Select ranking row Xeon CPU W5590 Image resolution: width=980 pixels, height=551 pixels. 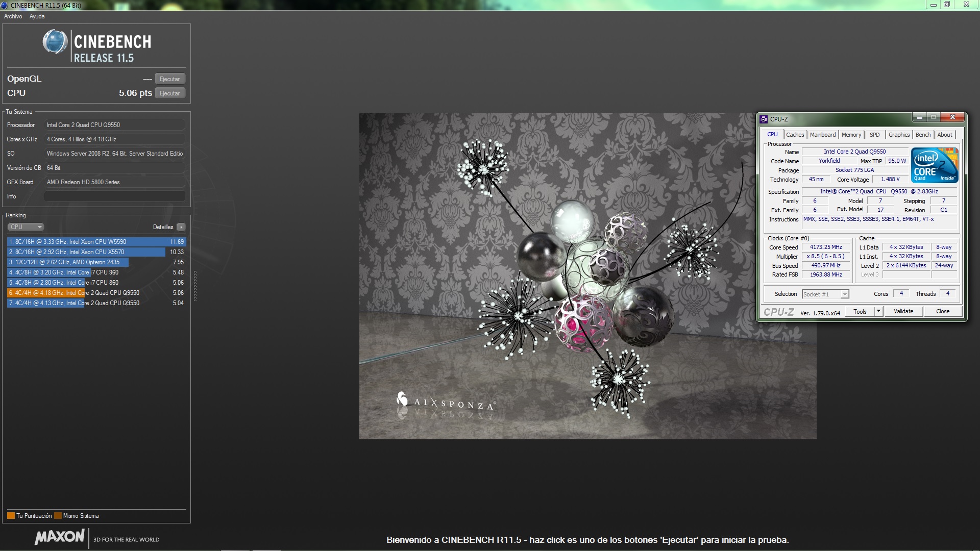[x=96, y=242]
